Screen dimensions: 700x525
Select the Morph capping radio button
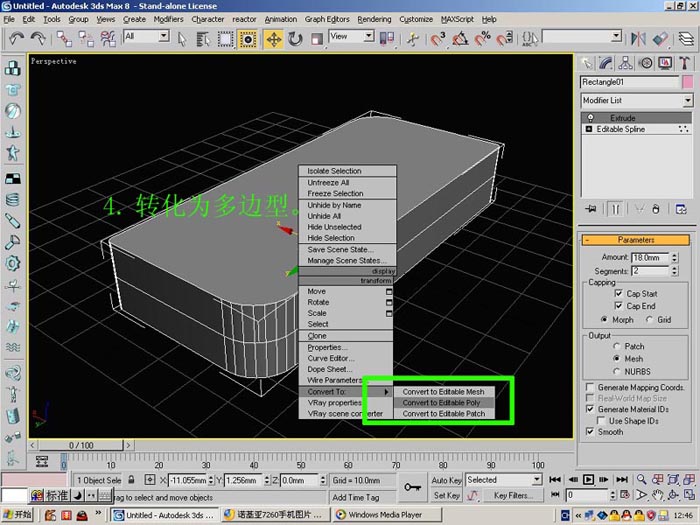(604, 320)
